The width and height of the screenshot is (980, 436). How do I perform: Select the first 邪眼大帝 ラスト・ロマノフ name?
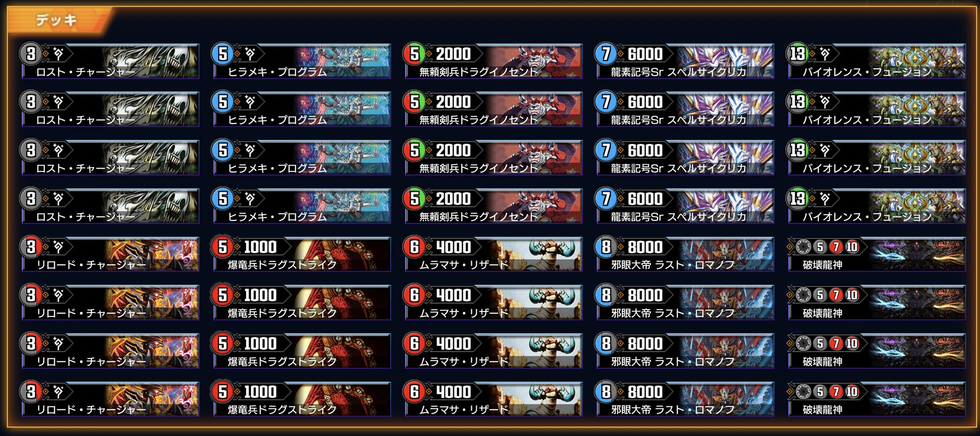click(673, 265)
